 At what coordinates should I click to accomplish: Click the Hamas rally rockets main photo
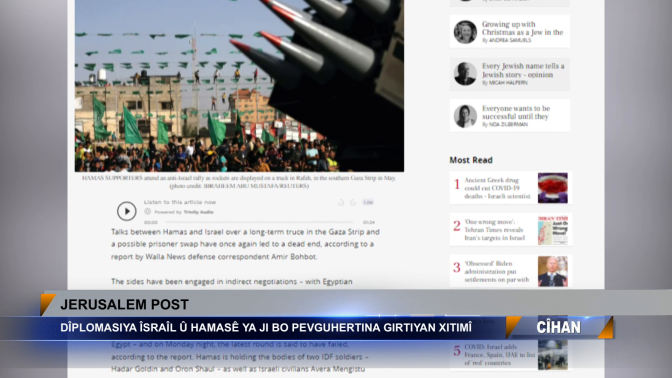pos(239,86)
